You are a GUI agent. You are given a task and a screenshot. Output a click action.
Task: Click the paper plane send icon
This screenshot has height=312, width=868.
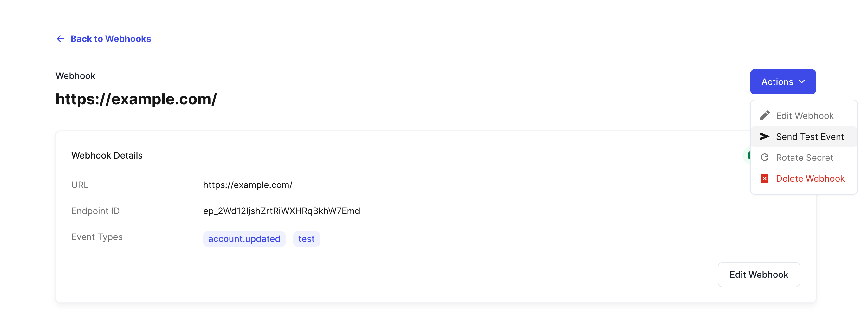pyautogui.click(x=765, y=136)
